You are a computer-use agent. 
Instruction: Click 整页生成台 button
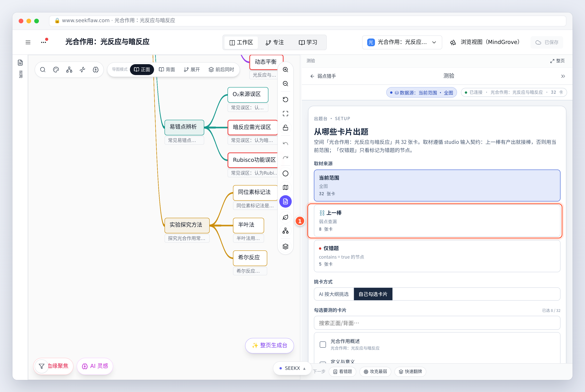coord(270,346)
